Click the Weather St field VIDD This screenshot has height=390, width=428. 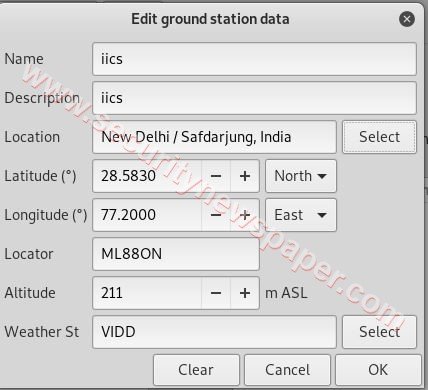pos(214,332)
